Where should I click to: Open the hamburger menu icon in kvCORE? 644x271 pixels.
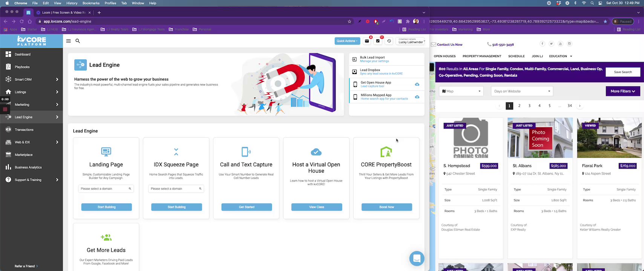pyautogui.click(x=68, y=41)
